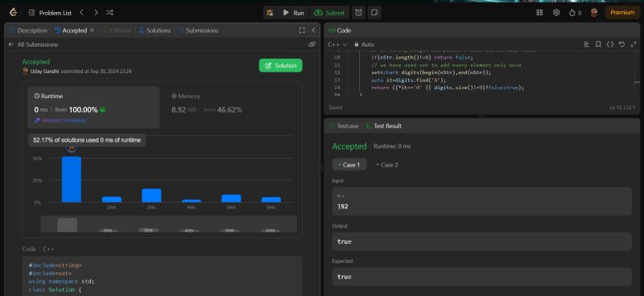Screen dimensions: 644x296
Task: Click the Premium button
Action: coord(622,13)
